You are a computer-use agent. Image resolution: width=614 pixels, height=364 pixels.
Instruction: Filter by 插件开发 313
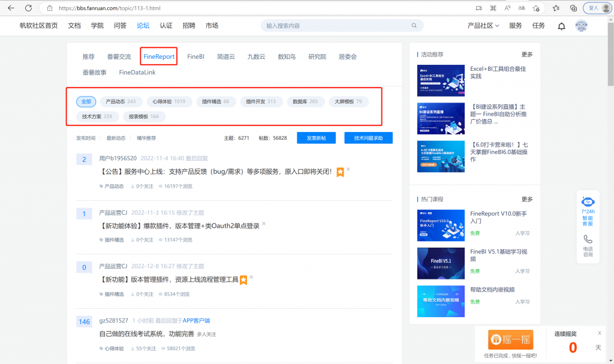[x=261, y=101]
